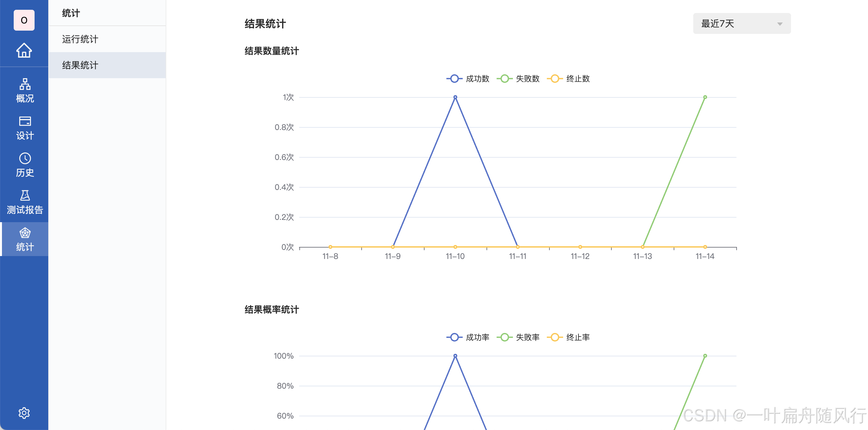
Task: Toggle the 失败数 series visibility
Action: [x=519, y=79]
